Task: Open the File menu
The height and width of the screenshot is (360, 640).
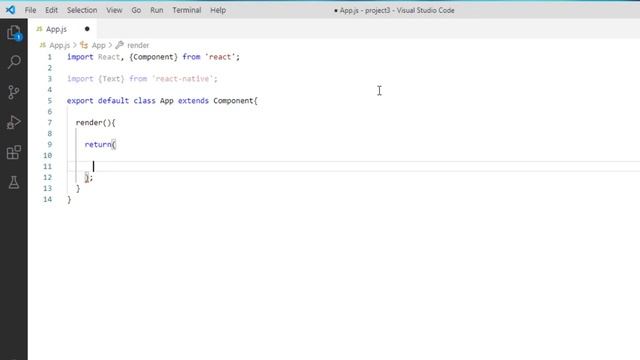Action: click(x=30, y=10)
